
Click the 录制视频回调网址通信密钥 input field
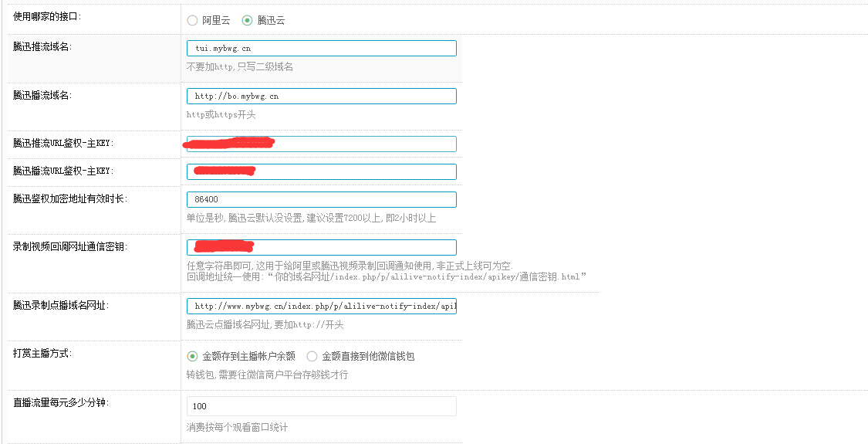pyautogui.click(x=355, y=247)
